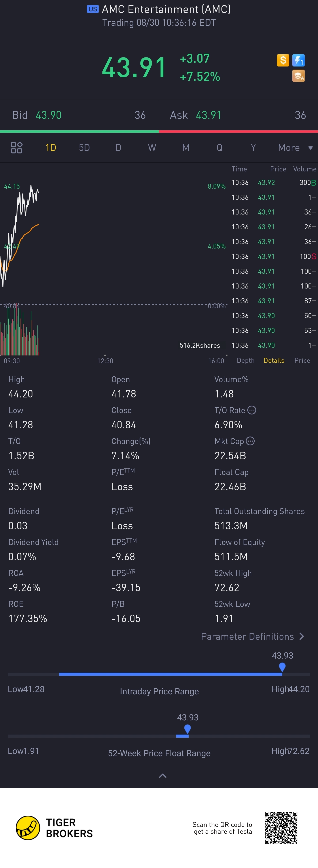Tap the Vol value 35.29M
This screenshot has width=318, height=868.
coord(25,487)
